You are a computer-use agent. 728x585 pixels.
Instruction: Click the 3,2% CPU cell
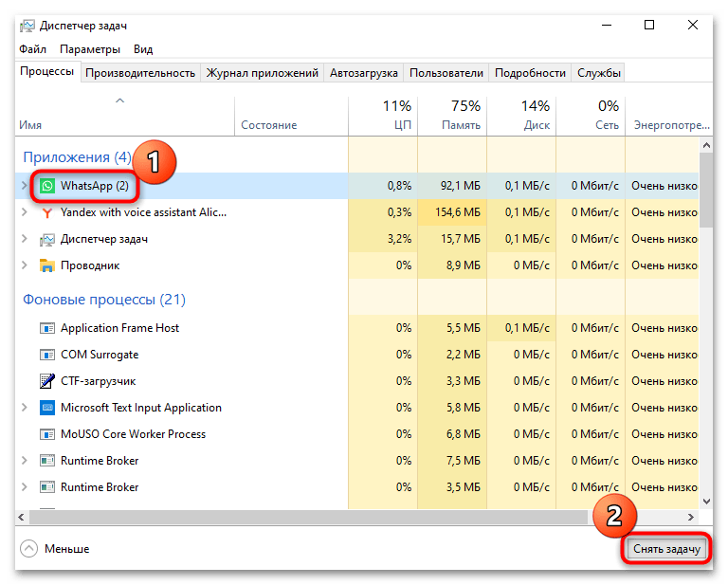pyautogui.click(x=383, y=239)
